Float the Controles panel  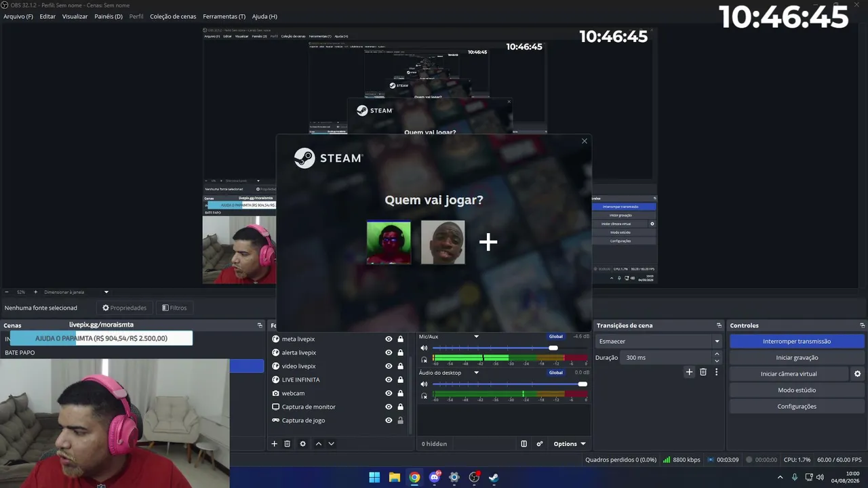(862, 325)
